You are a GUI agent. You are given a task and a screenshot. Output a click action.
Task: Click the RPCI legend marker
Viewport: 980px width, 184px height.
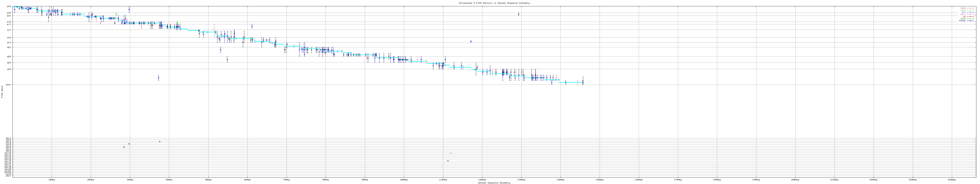[x=970, y=15]
